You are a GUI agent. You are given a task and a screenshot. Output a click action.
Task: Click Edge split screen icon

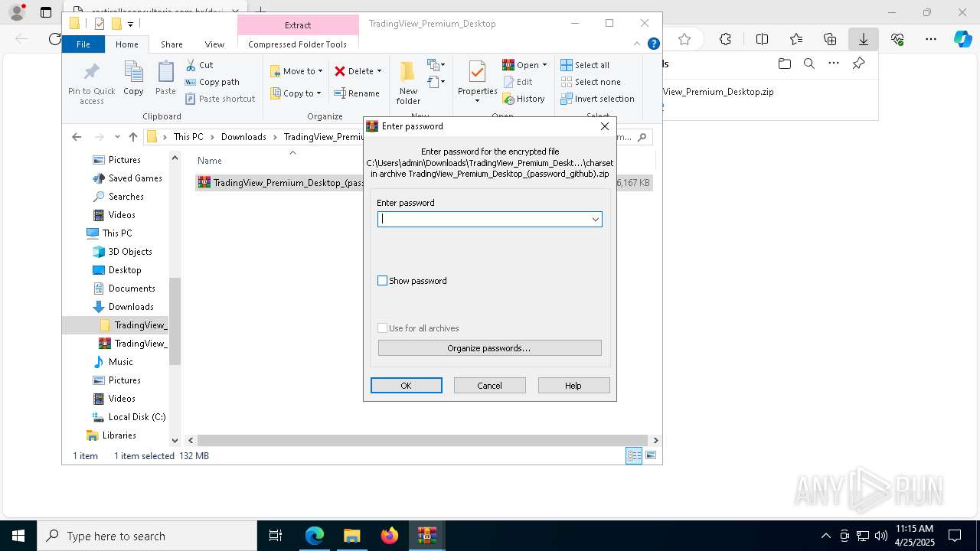click(x=762, y=39)
